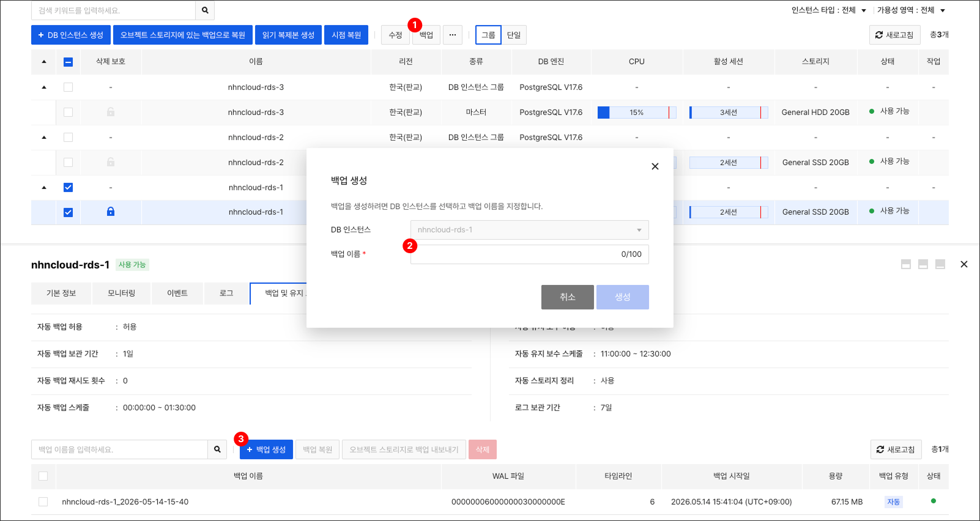Viewport: 980px width, 521px height.
Task: Click the CPU column header
Action: [x=637, y=62]
